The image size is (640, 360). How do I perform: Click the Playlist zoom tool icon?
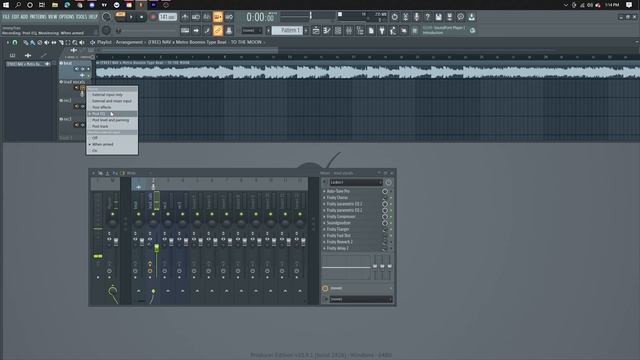click(75, 42)
